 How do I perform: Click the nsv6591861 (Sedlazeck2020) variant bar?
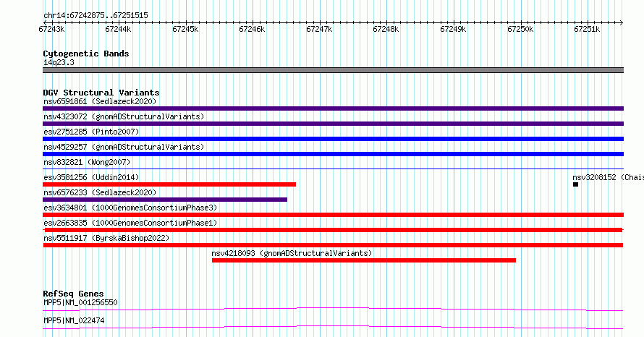pyautogui.click(x=333, y=108)
